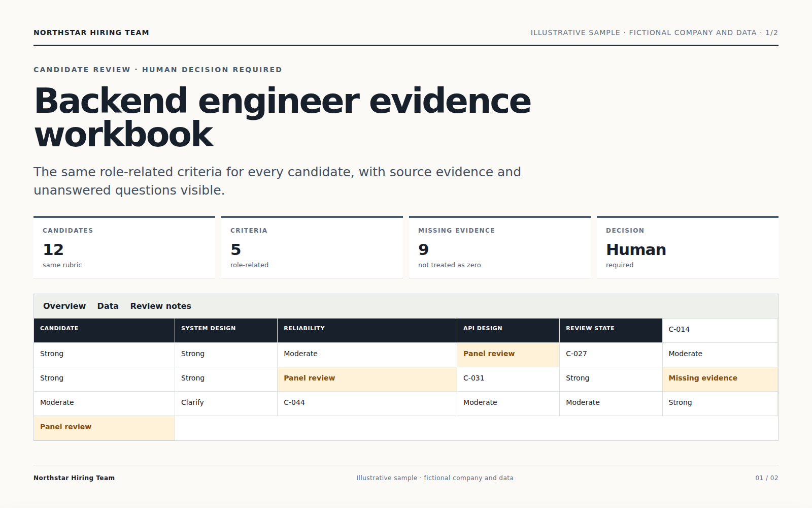
Task: Select the REVIEW STATE column header
Action: [611, 330]
